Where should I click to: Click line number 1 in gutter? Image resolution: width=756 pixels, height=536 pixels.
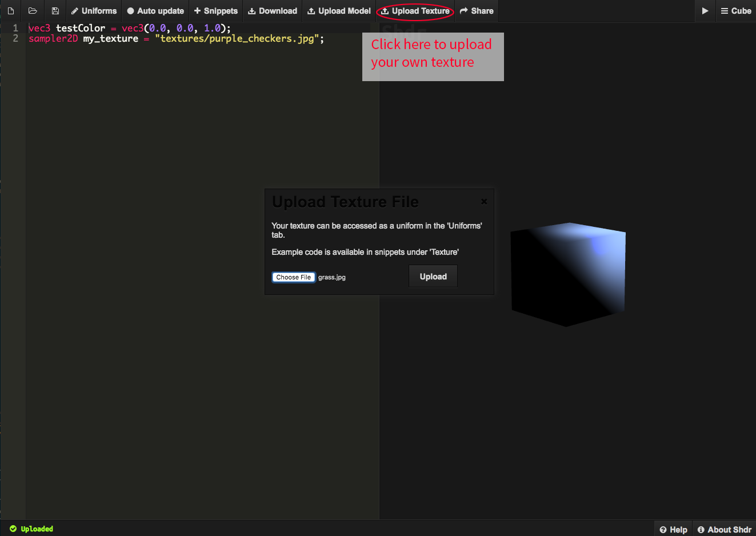pos(15,28)
